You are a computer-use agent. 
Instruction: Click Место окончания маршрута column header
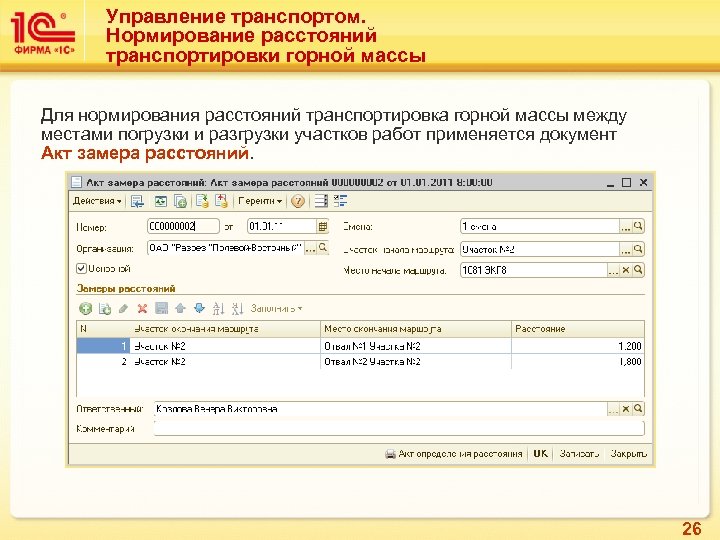click(x=416, y=329)
